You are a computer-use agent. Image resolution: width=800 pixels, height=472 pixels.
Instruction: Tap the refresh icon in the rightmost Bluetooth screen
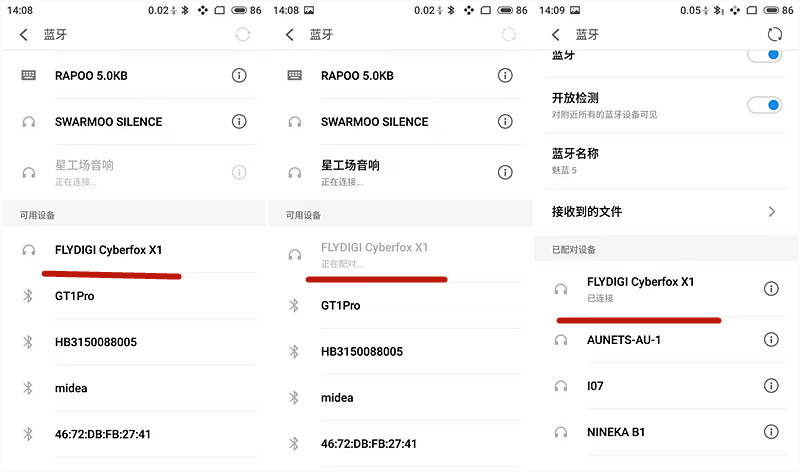coord(774,34)
